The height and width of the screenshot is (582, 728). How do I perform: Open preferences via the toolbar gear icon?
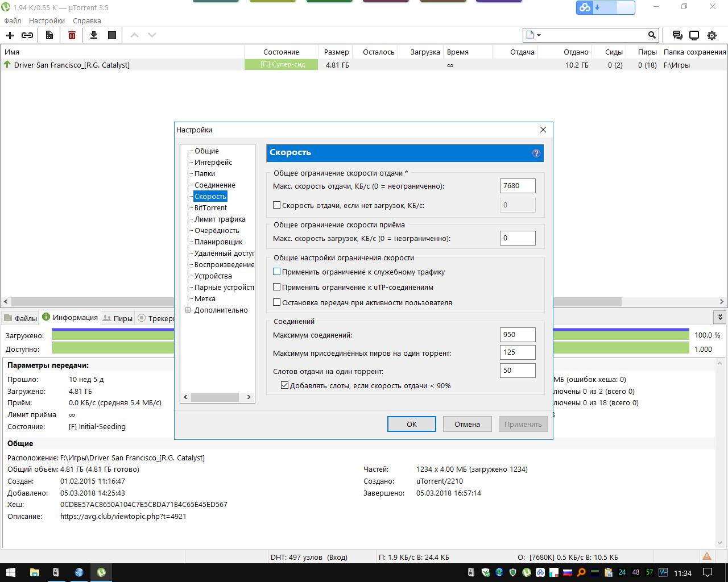point(712,35)
